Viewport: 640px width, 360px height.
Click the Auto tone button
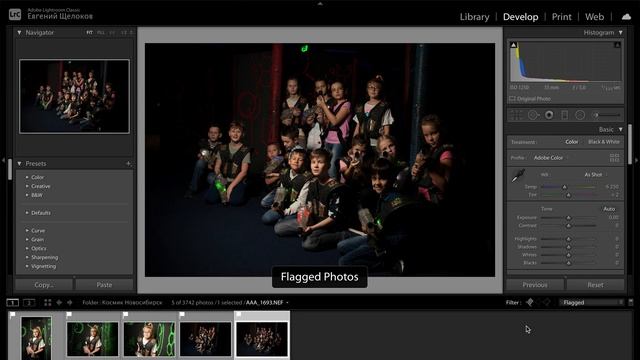[x=609, y=209]
